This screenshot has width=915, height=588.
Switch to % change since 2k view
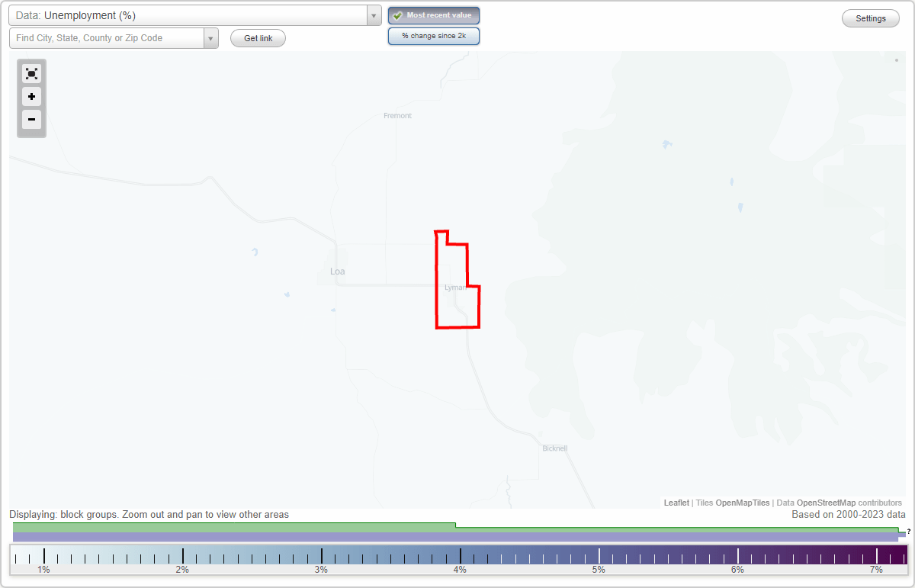434,35
